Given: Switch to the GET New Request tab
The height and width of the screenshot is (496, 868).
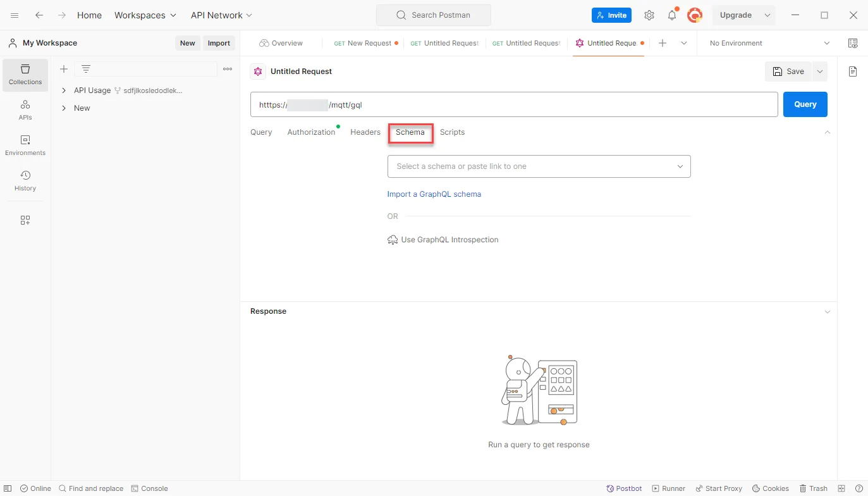Looking at the screenshot, I should (x=365, y=43).
